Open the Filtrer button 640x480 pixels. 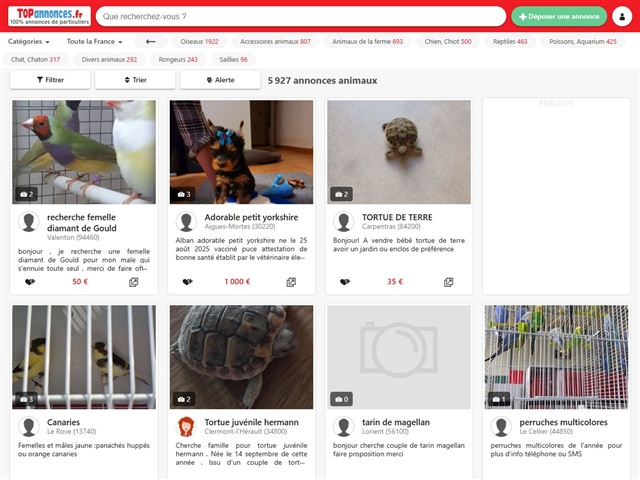point(50,80)
